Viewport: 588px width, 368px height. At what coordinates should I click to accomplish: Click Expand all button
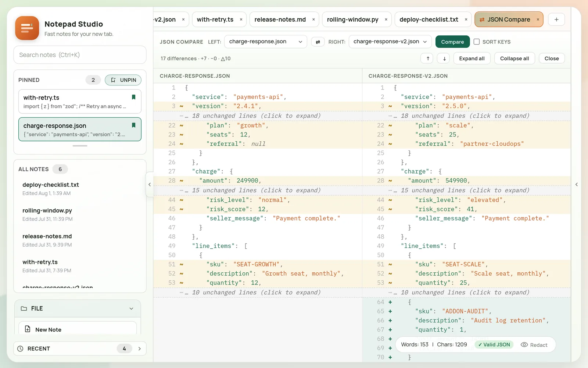pos(472,59)
